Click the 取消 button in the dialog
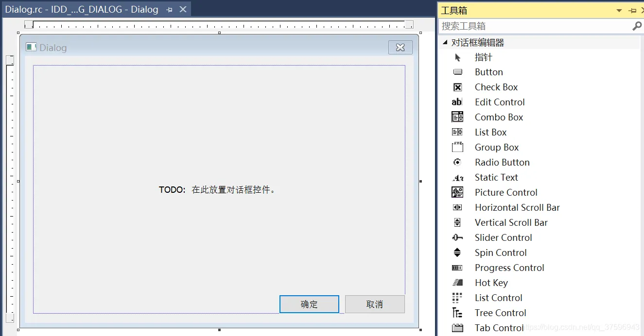Viewport: 644px width, 336px height. point(375,304)
